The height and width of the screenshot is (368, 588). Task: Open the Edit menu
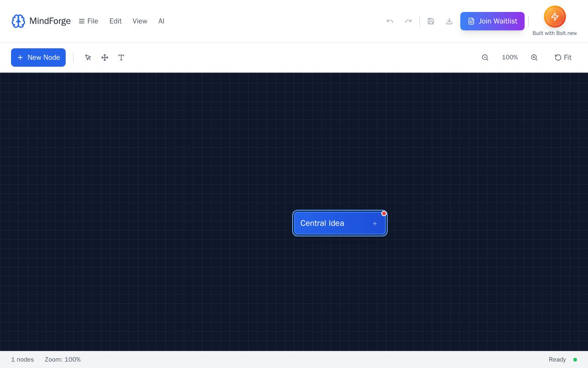[115, 21]
